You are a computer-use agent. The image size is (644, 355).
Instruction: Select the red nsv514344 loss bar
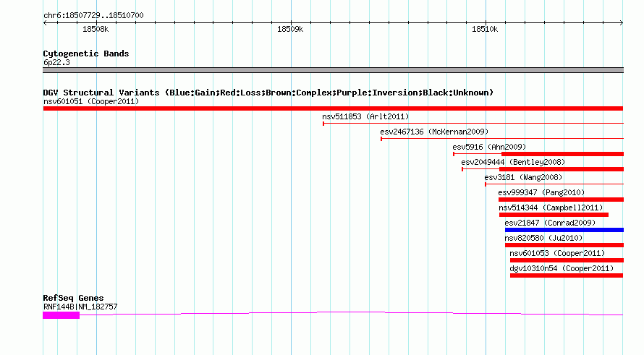[554, 215]
